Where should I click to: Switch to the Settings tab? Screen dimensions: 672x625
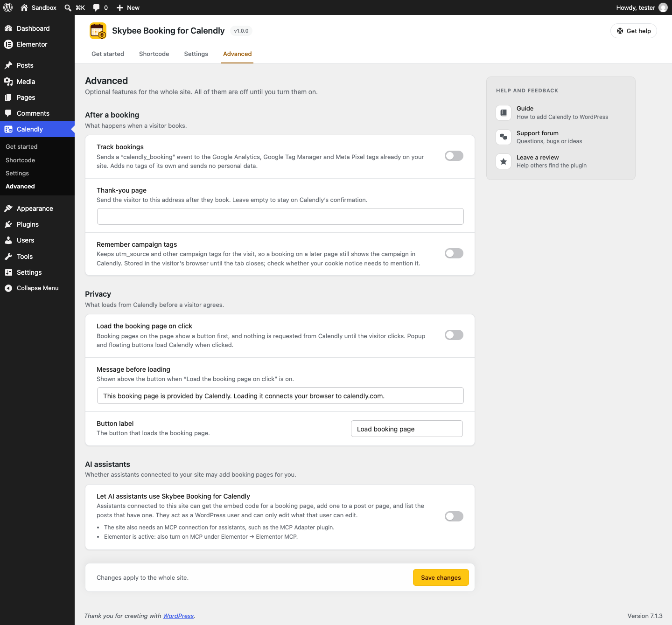coord(196,54)
